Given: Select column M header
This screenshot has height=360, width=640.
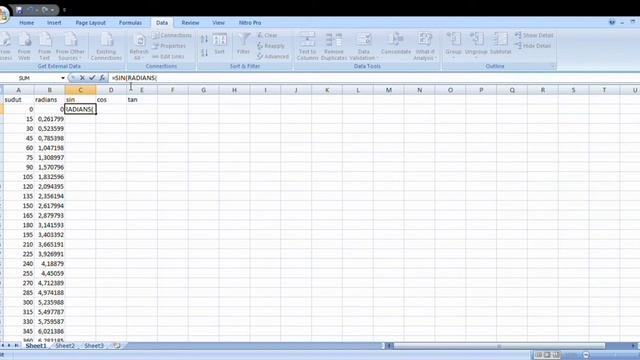Looking at the screenshot, I should point(389,90).
